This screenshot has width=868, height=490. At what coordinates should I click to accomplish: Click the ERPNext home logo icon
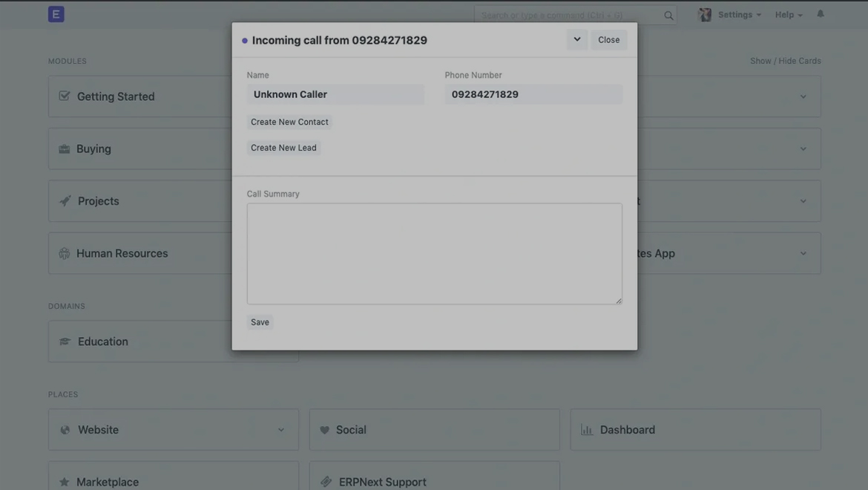(56, 14)
